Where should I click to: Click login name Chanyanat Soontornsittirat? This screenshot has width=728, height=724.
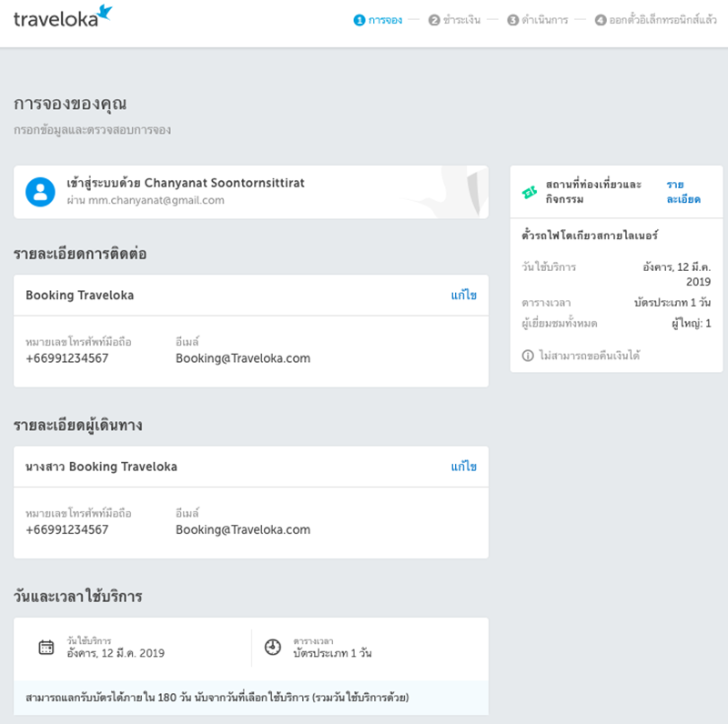(x=225, y=183)
